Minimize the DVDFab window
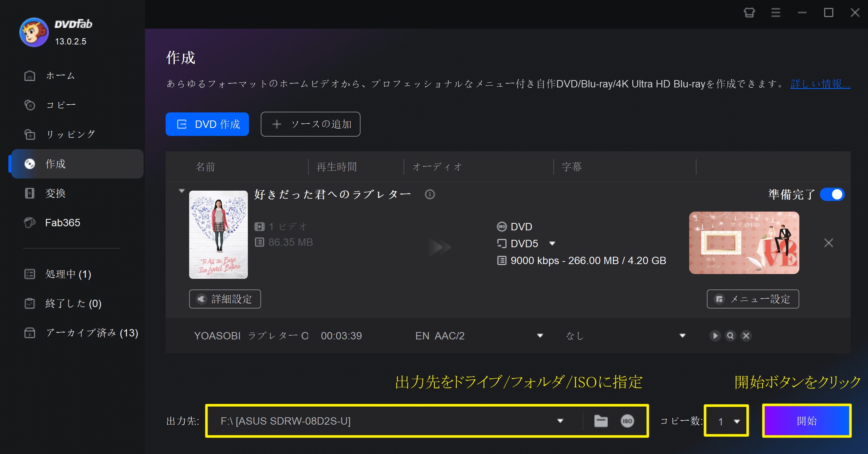Viewport: 868px width, 454px height. (x=802, y=13)
